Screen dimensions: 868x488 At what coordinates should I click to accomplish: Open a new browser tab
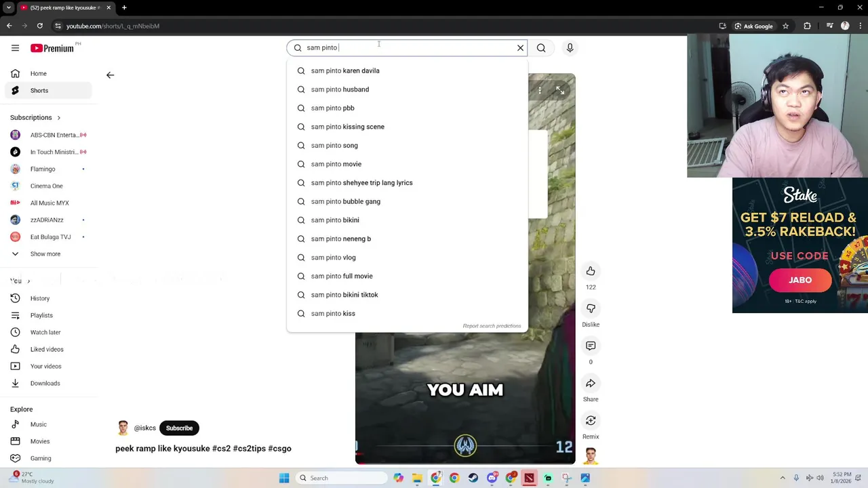tap(124, 7)
